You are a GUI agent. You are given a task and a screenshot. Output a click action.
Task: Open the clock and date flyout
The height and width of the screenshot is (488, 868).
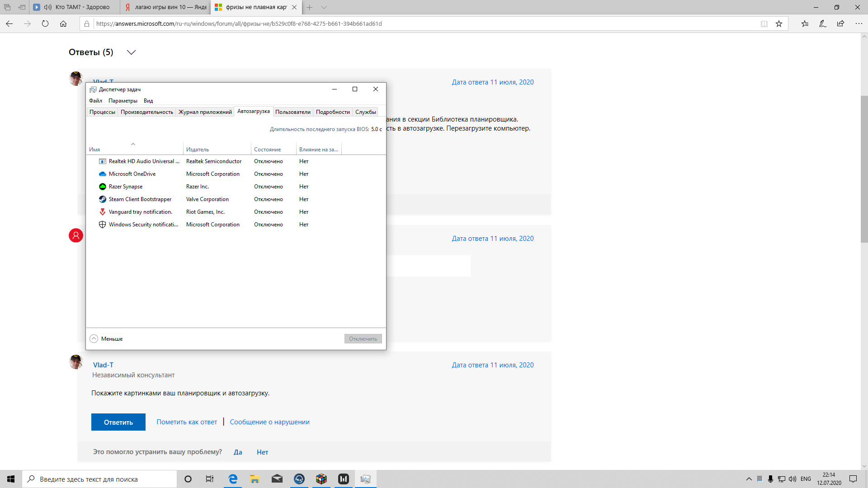(829, 479)
